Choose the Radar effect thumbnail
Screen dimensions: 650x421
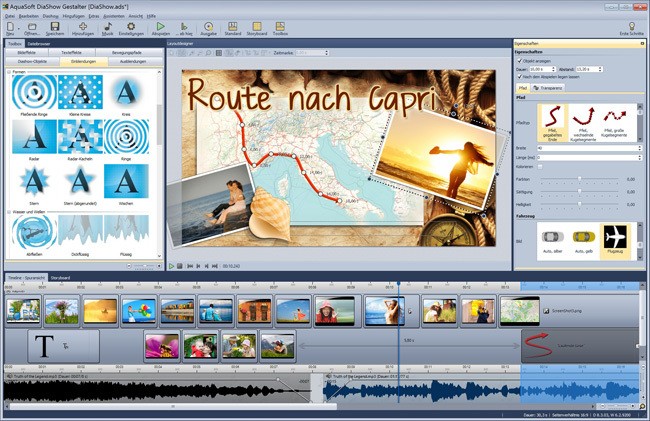point(31,136)
